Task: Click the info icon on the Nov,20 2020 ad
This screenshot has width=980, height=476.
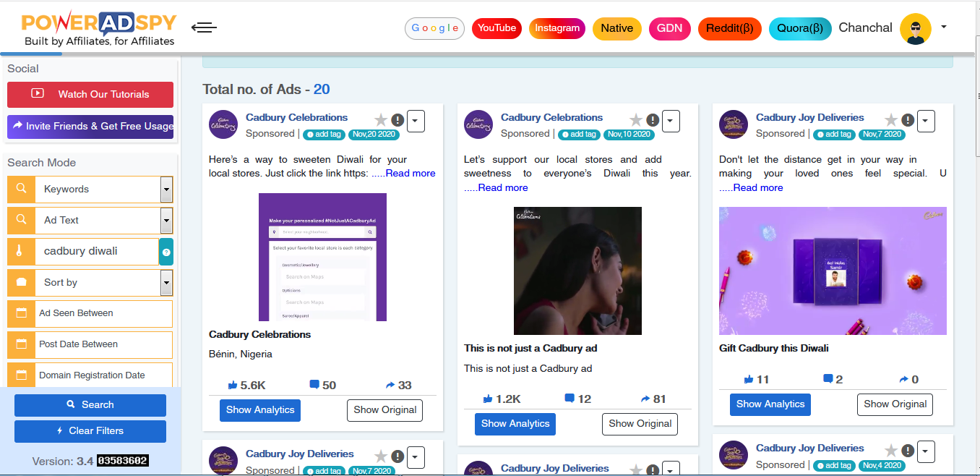Action: click(397, 120)
